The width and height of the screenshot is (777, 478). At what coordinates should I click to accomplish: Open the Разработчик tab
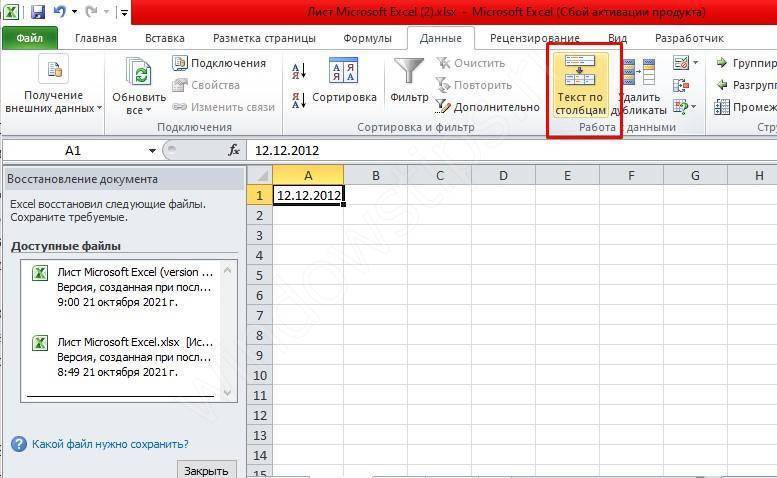[689, 38]
